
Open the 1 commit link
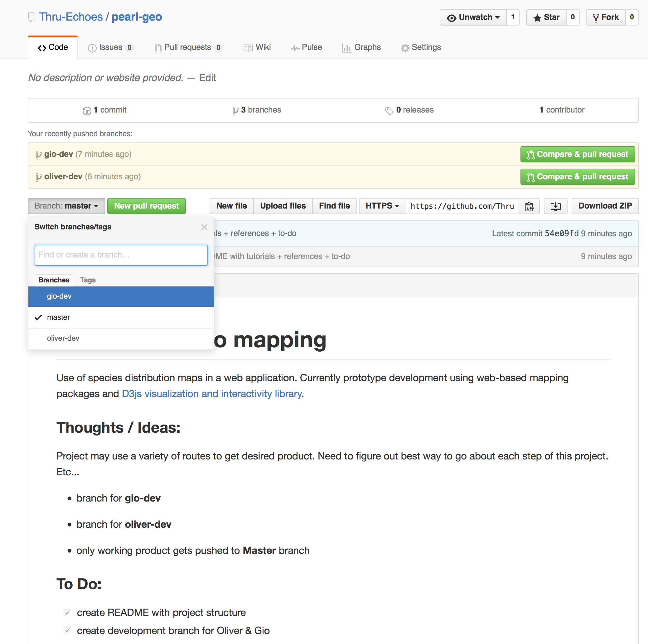point(104,110)
